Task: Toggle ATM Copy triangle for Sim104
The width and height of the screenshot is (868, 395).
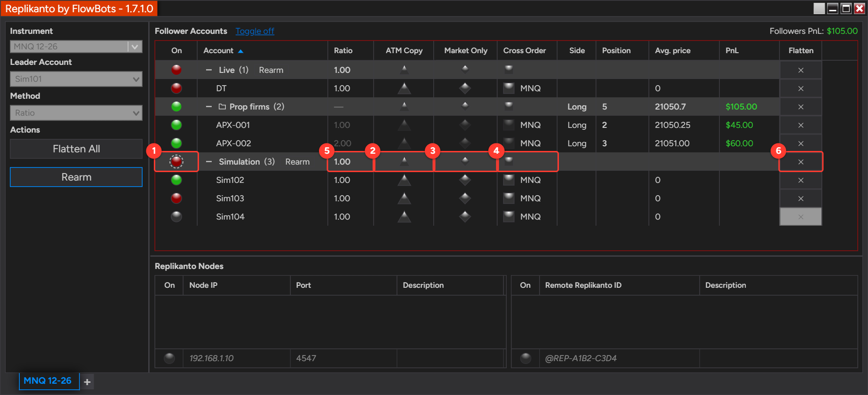Action: [404, 216]
